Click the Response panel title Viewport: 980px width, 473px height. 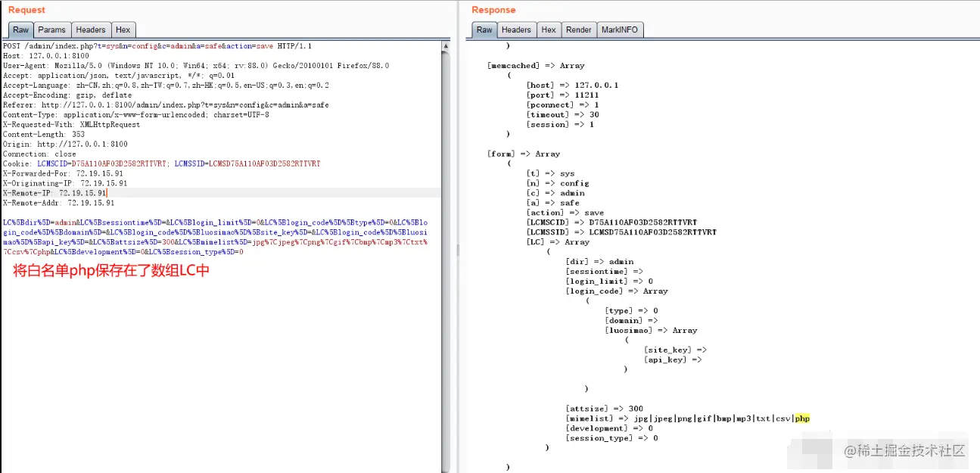click(x=493, y=10)
